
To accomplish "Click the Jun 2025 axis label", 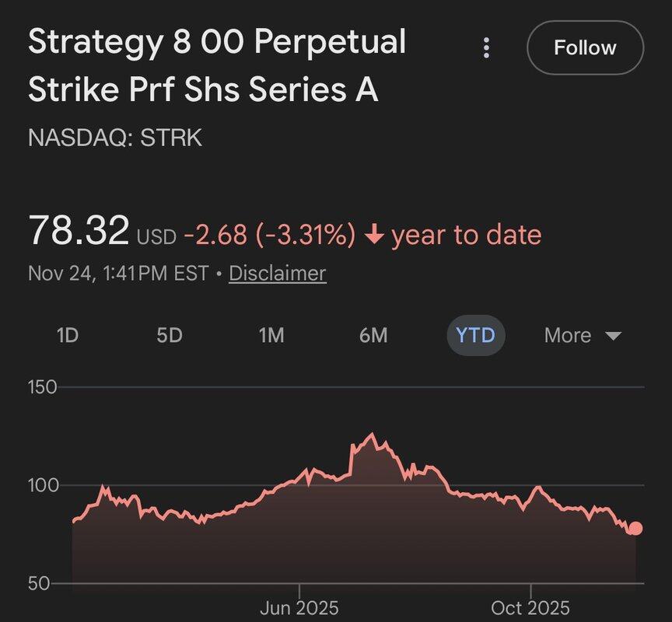I will coord(299,607).
